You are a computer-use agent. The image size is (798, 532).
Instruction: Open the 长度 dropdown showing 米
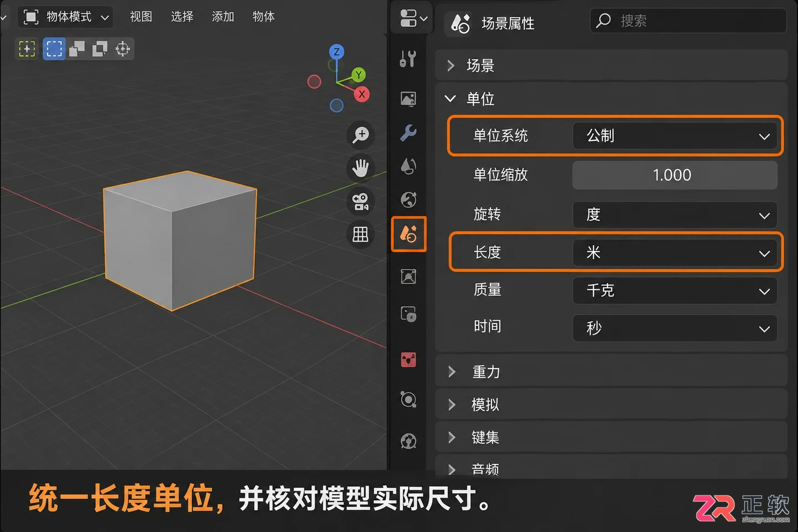(674, 253)
